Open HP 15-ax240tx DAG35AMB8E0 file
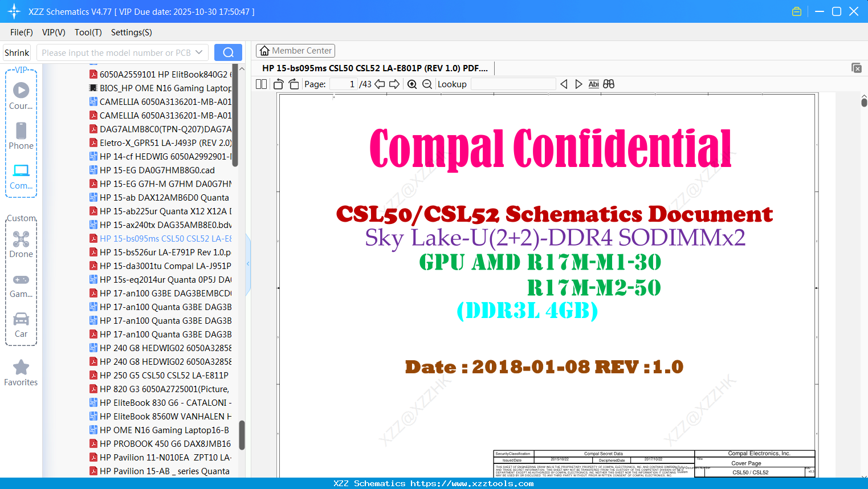This screenshot has height=489, width=868. pos(161,225)
